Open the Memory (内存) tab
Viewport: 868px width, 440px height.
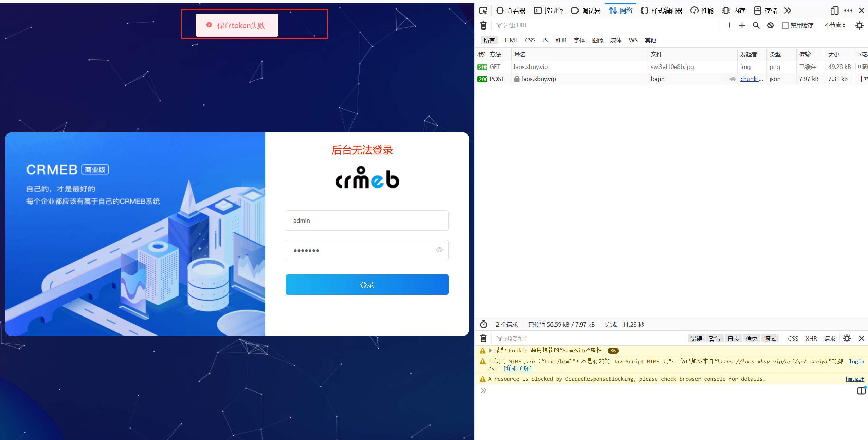coord(734,11)
